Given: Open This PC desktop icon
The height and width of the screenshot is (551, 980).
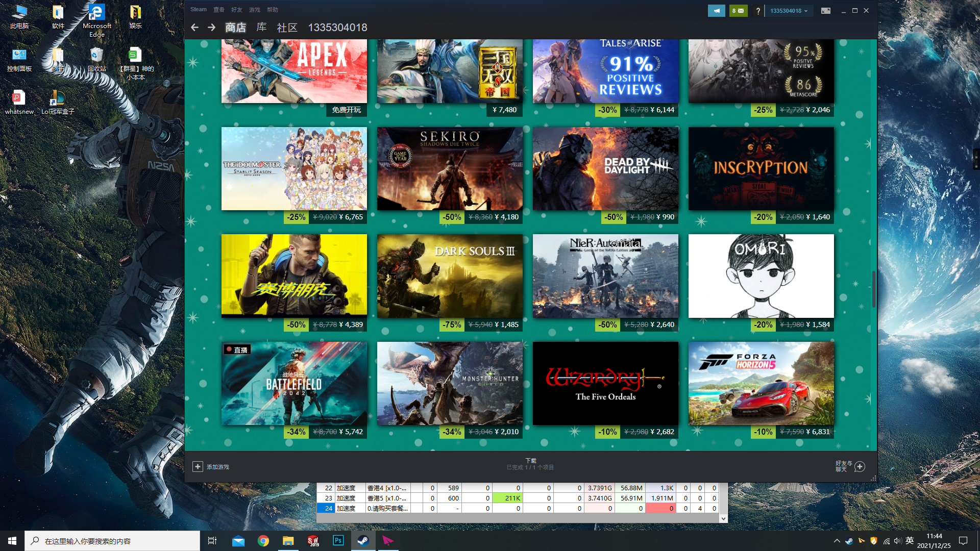Looking at the screenshot, I should [x=19, y=16].
